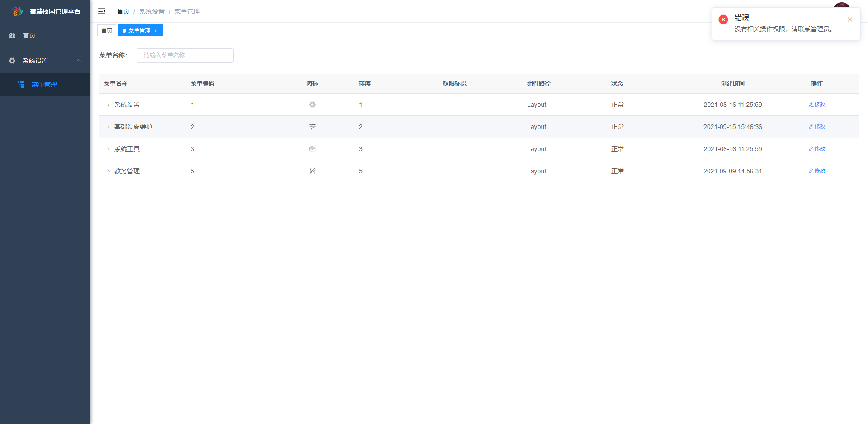
Task: Click 菜单管理 in the breadcrumb
Action: point(187,11)
